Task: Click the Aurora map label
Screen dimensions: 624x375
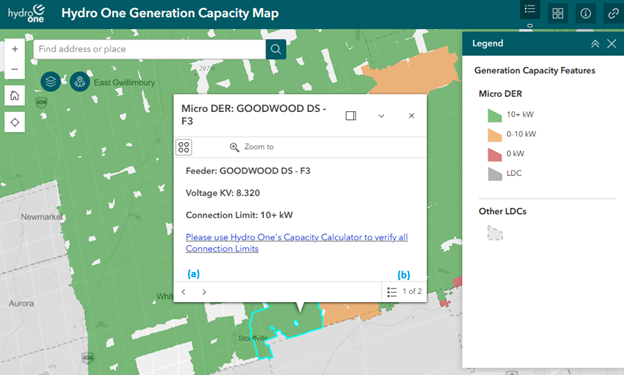Action: click(x=21, y=303)
